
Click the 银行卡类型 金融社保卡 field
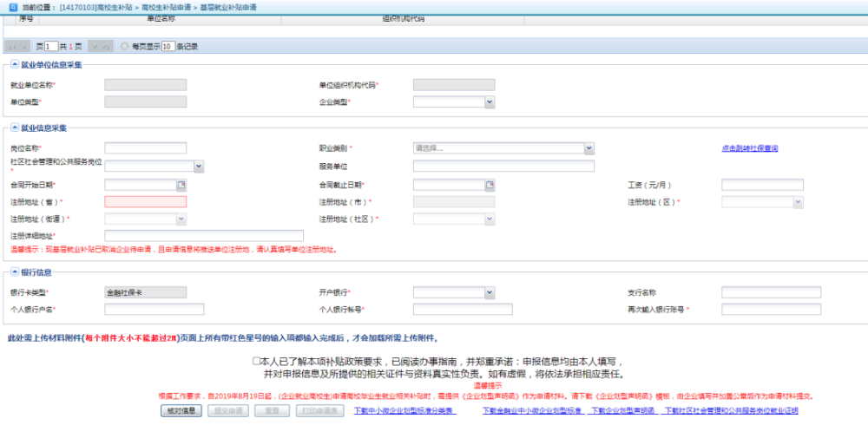pyautogui.click(x=146, y=292)
